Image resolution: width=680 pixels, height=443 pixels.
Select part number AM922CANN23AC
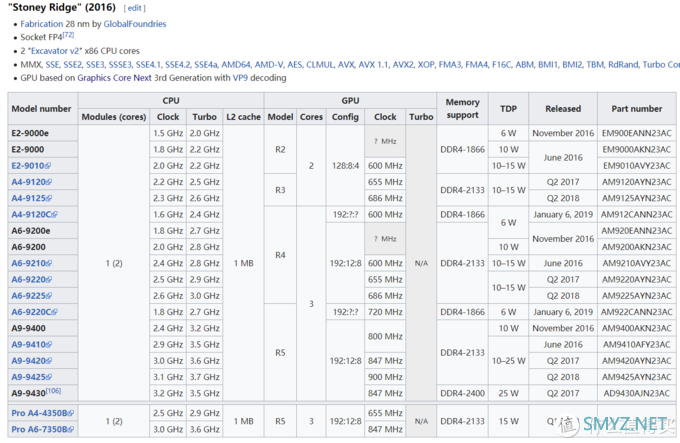(x=637, y=312)
